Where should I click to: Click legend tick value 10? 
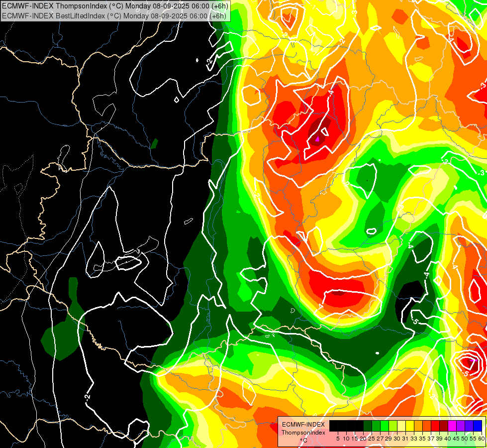coord(346,439)
